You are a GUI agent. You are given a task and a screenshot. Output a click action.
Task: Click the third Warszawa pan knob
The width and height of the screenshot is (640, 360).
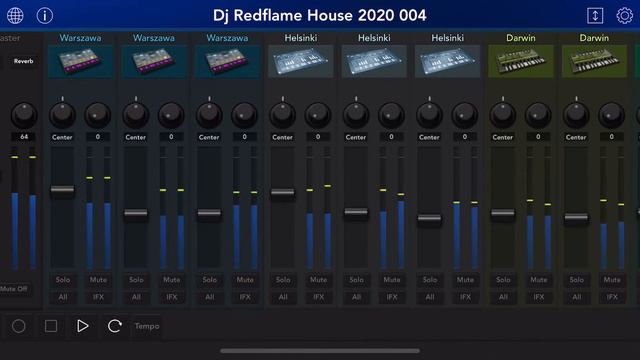point(209,116)
